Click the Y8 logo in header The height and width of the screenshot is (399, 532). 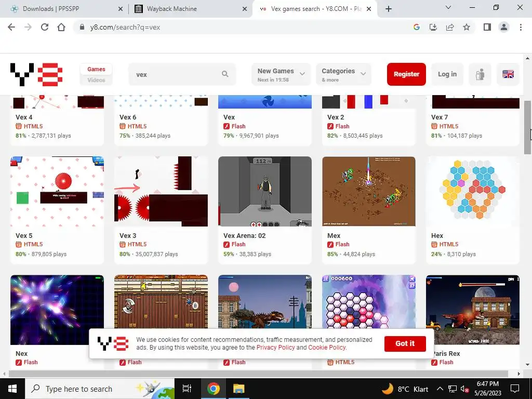point(36,74)
